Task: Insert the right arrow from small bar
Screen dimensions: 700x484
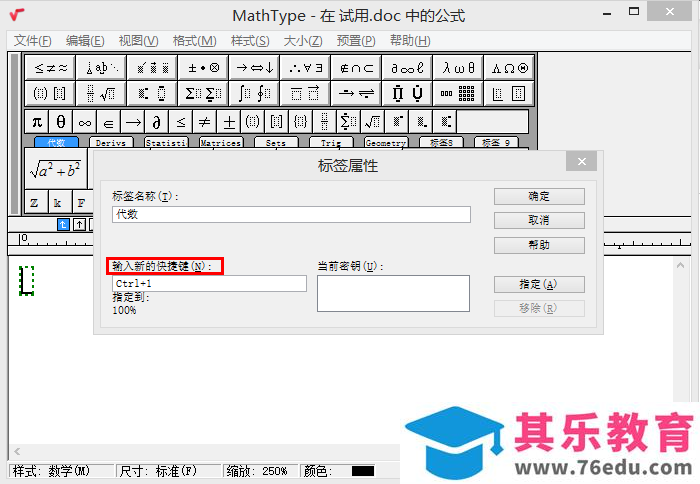Action: tap(133, 121)
